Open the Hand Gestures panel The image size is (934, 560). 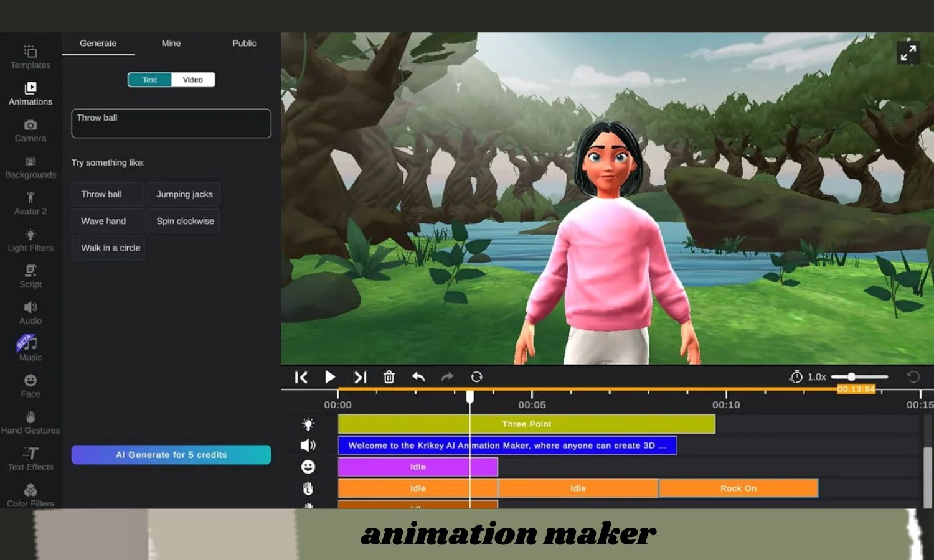click(x=30, y=422)
